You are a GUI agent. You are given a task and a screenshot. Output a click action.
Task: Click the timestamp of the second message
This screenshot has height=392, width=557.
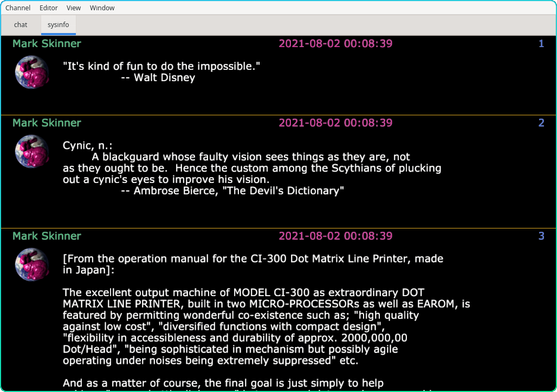tap(335, 123)
